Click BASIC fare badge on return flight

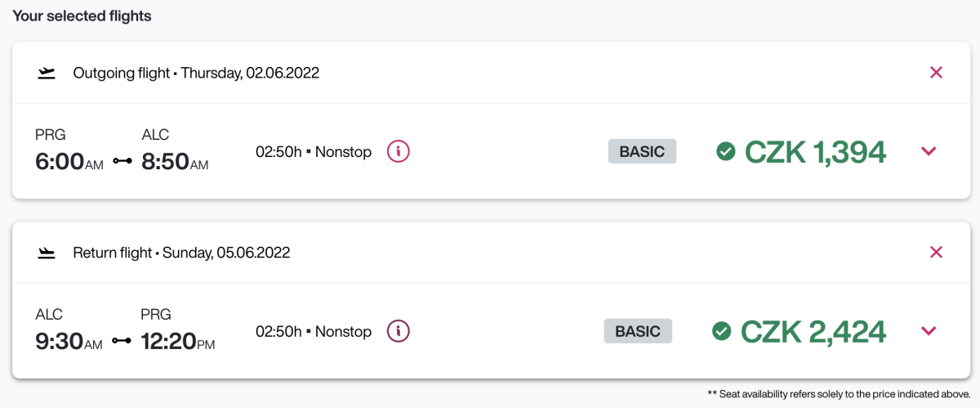pyautogui.click(x=638, y=331)
